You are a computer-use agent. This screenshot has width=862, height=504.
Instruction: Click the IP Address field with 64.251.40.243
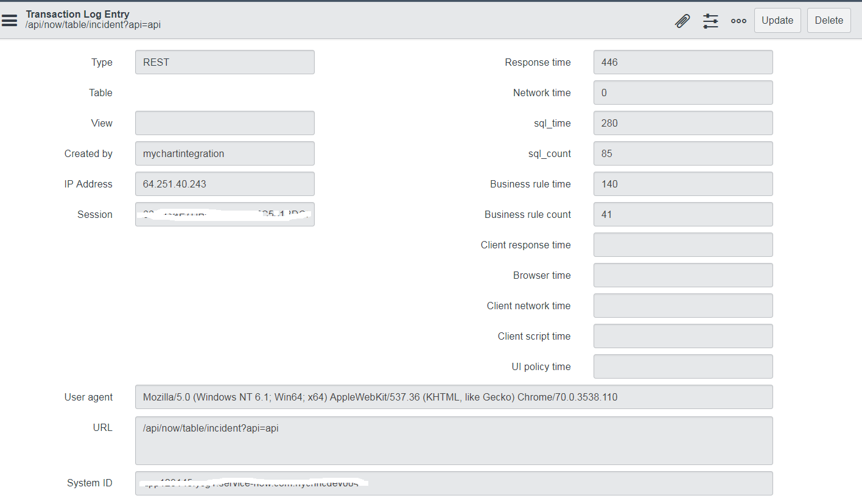224,184
